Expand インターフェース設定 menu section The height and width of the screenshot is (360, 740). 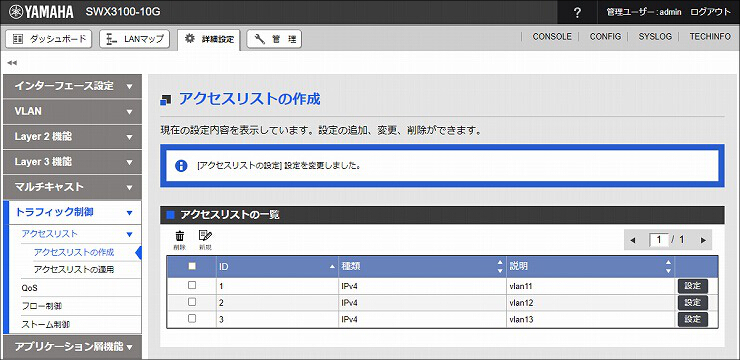(x=72, y=86)
